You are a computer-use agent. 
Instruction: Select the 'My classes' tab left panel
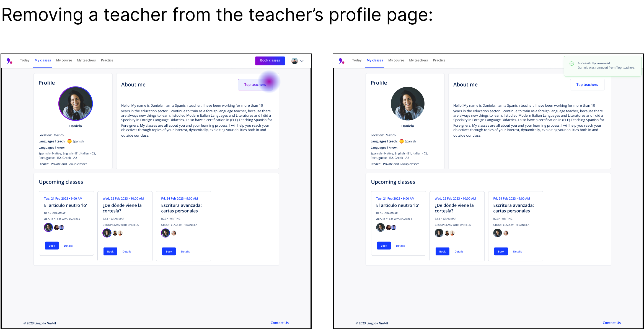(x=43, y=60)
